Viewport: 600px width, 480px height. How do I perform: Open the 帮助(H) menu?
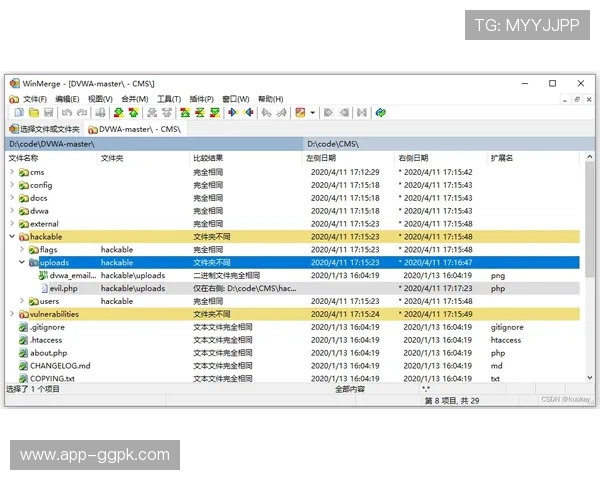pyautogui.click(x=270, y=99)
